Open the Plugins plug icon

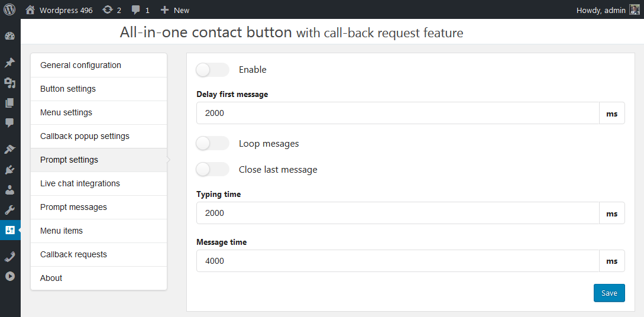tap(9, 170)
